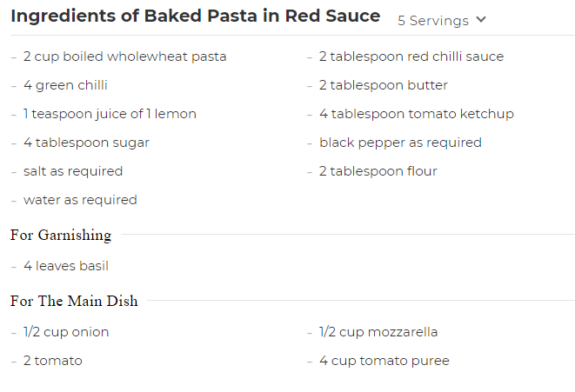The height and width of the screenshot is (392, 575).
Task: Click the For The Main Dish header
Action: 74,301
